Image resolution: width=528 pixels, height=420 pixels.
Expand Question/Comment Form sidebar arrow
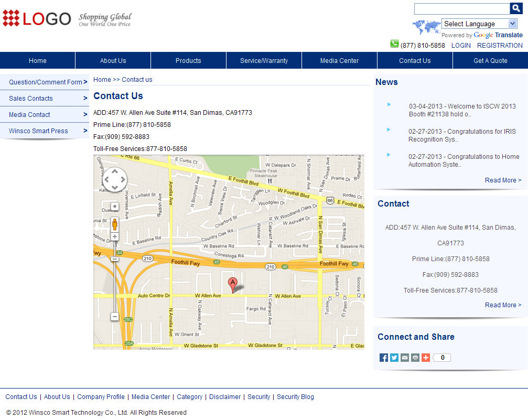tap(85, 82)
